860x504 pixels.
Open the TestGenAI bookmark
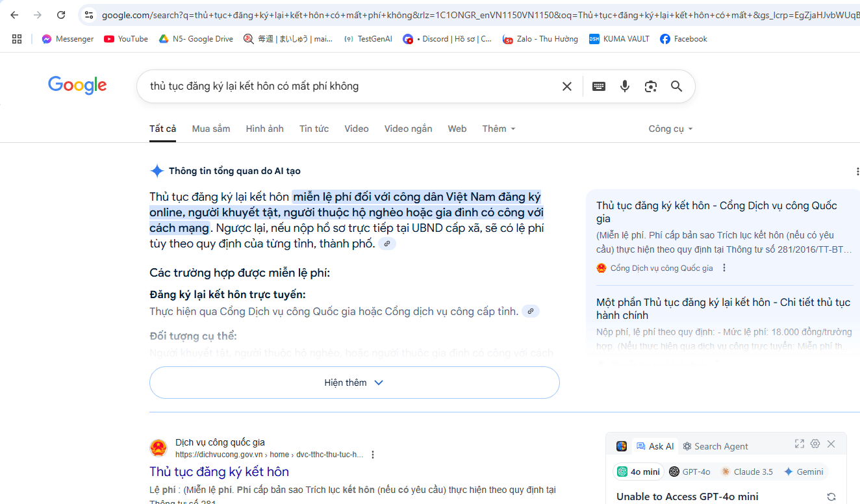(368, 39)
